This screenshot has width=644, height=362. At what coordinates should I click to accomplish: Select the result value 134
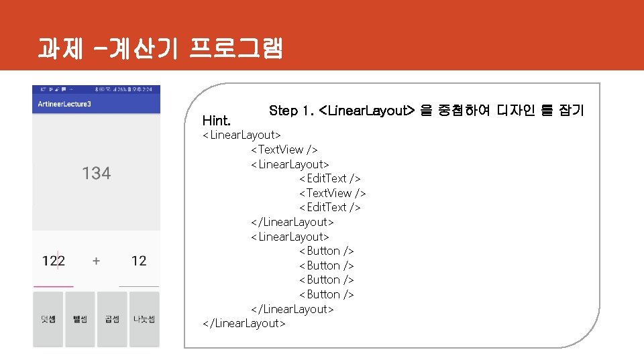97,173
